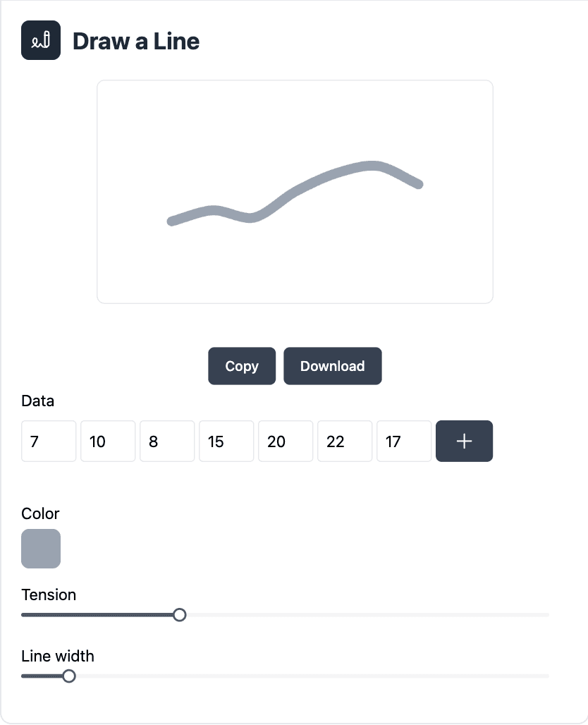Select the data field containing 17

[404, 441]
